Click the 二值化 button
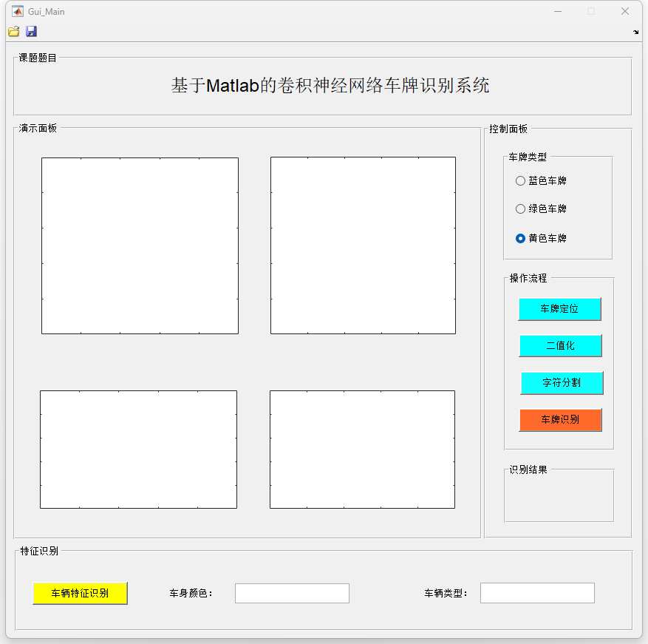Viewport: 648px width, 644px height. tap(560, 345)
